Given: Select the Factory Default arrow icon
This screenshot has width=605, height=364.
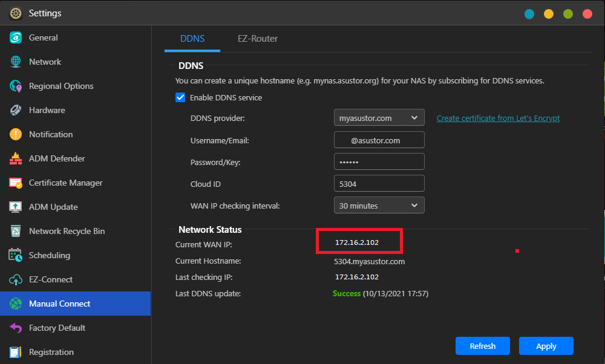Looking at the screenshot, I should (16, 328).
